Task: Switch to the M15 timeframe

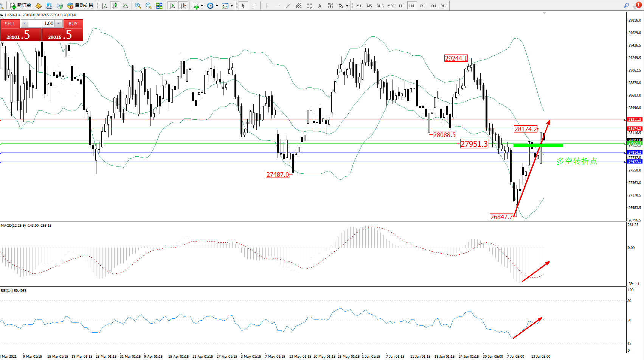Action: (x=380, y=6)
